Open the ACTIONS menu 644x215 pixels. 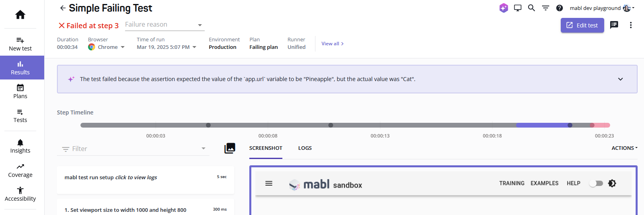click(624, 148)
